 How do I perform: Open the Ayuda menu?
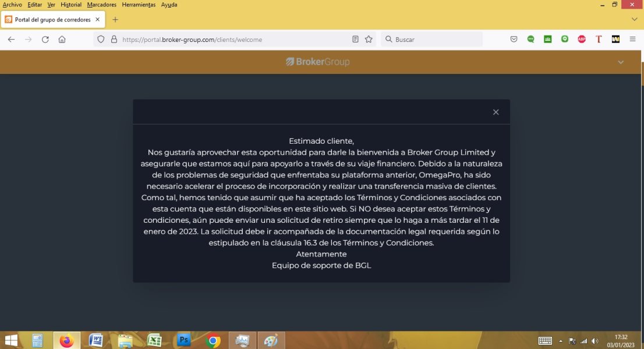click(x=169, y=5)
